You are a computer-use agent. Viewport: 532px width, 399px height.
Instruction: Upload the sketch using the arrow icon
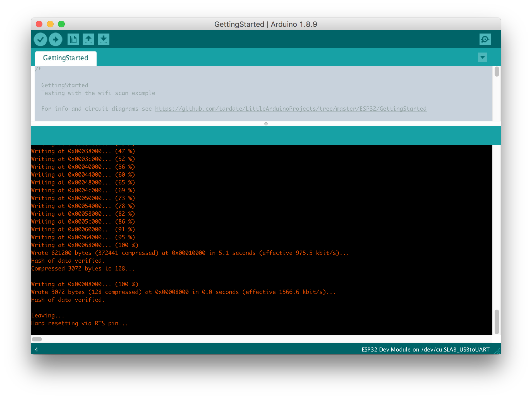coord(55,39)
